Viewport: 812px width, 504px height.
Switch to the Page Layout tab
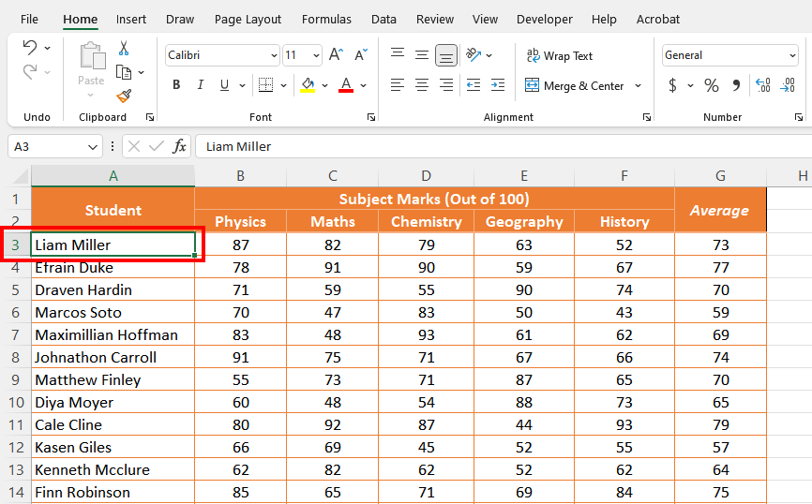(x=248, y=19)
